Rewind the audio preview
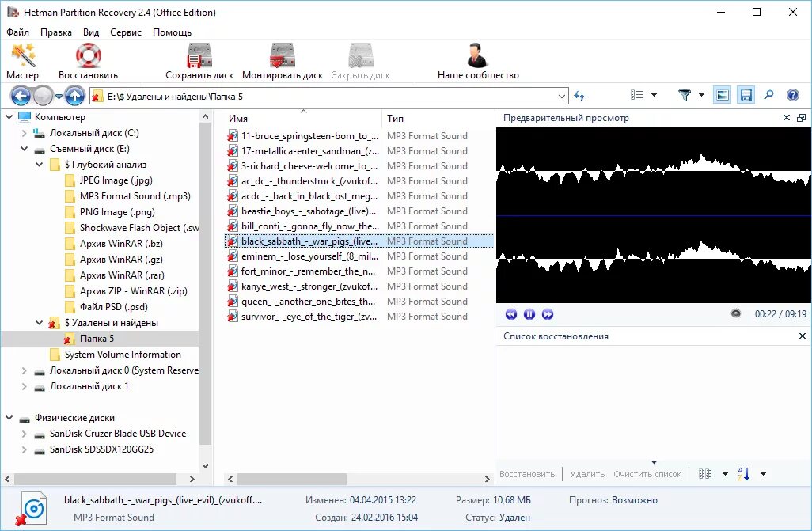This screenshot has height=531, width=812. [511, 314]
